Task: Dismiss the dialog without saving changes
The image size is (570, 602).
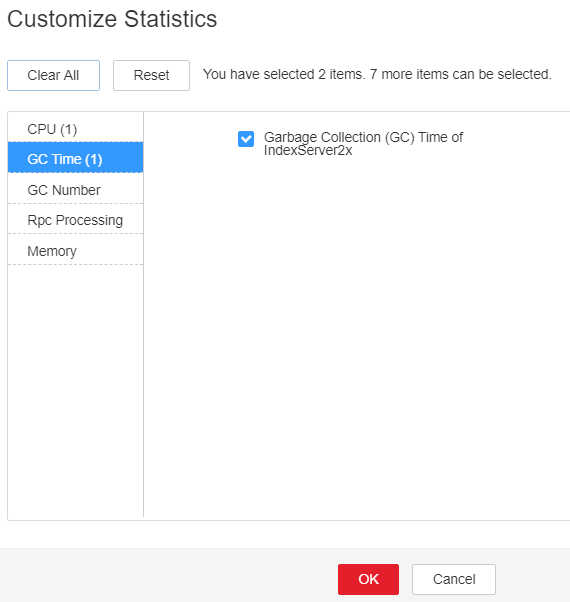Action: (x=454, y=579)
